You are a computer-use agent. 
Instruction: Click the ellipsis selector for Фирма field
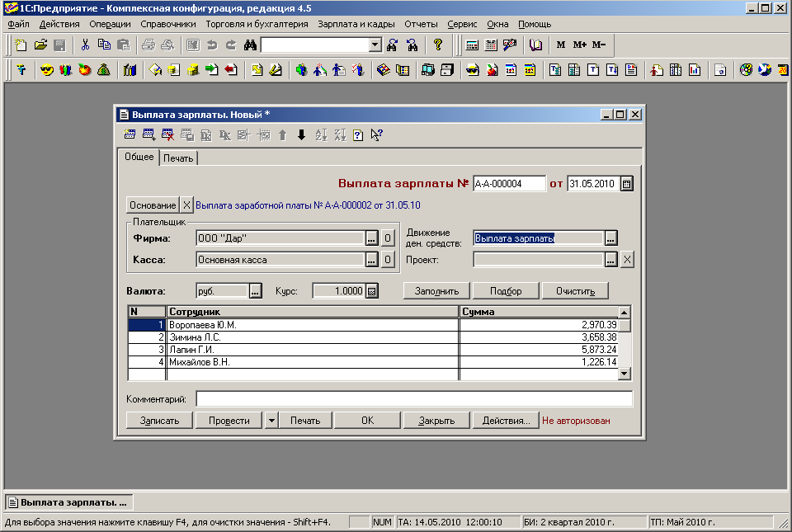371,238
